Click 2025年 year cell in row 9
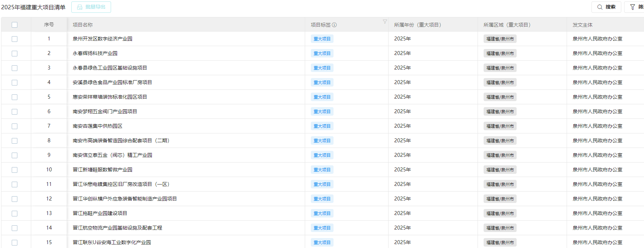This screenshot has height=248, width=644. tap(402, 155)
